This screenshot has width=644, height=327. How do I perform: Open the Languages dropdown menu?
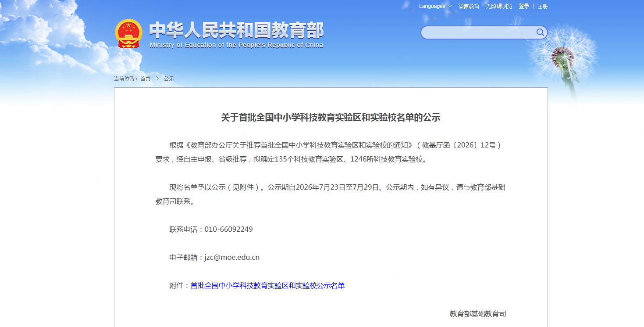point(435,6)
